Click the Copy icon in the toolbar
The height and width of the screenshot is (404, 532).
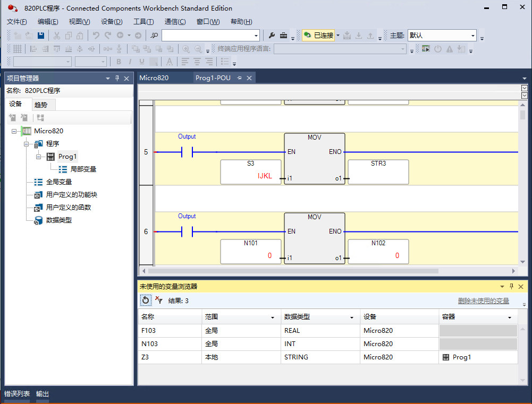coord(69,35)
